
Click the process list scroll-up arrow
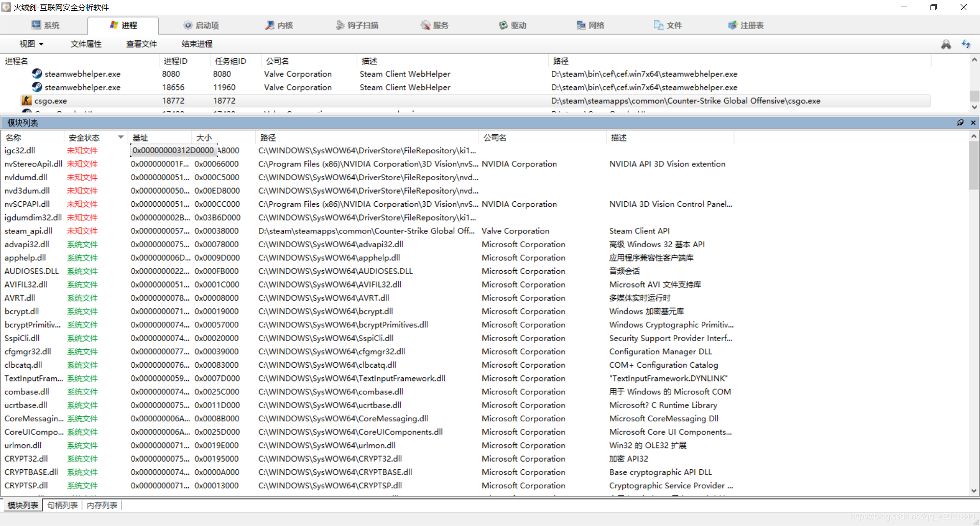(974, 60)
